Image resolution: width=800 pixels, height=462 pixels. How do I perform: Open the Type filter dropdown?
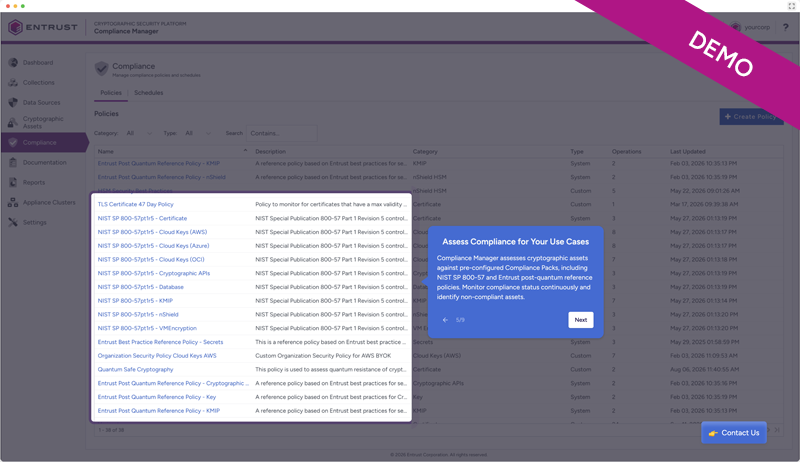[x=198, y=133]
